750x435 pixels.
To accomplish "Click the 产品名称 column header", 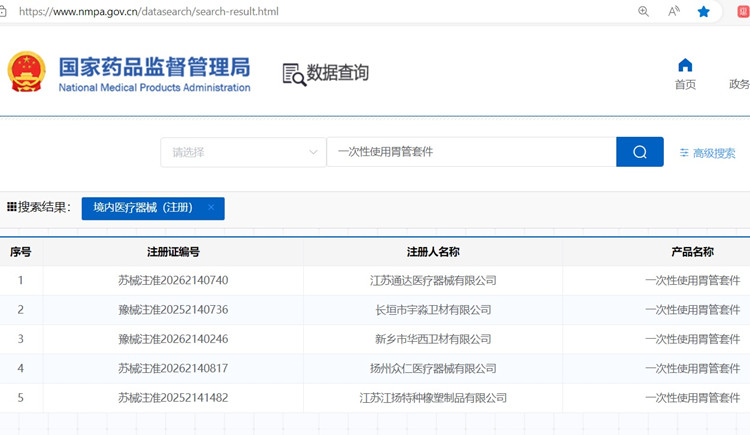I will 692,252.
